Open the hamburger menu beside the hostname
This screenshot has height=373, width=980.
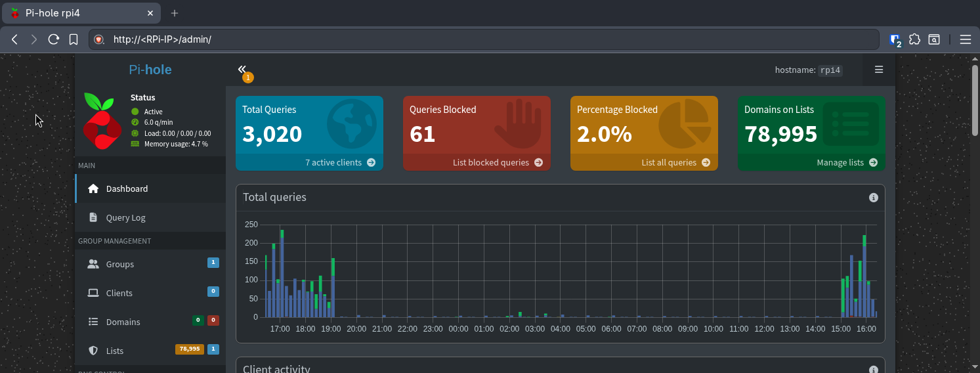point(878,70)
